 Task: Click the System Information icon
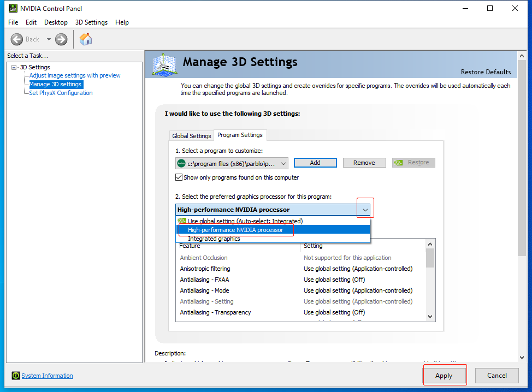click(x=16, y=376)
